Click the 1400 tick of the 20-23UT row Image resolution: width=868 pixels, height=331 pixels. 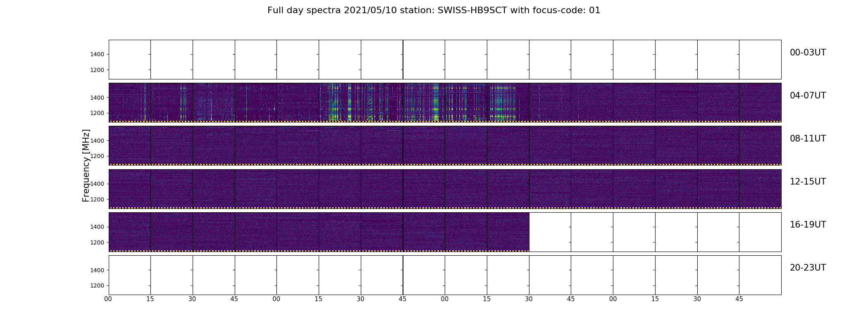(97, 270)
